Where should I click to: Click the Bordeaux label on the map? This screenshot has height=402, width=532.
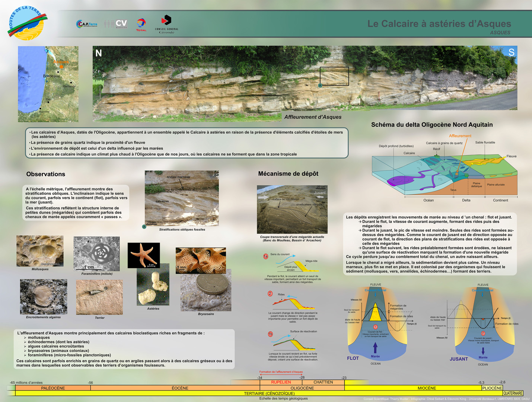(x=51, y=76)
